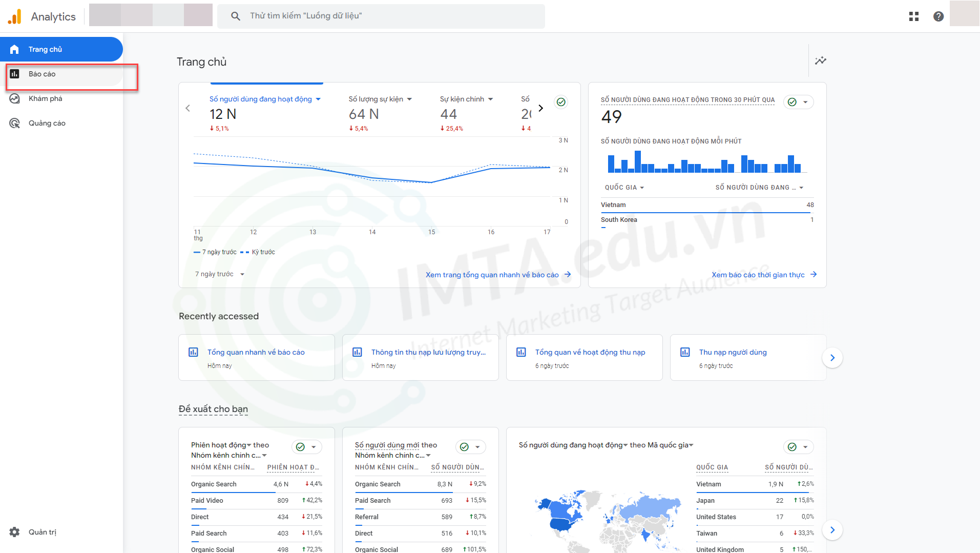Screen dimensions: 980x553
Task: Open Tổng quan nhanh về báo cáo card
Action: (256, 358)
